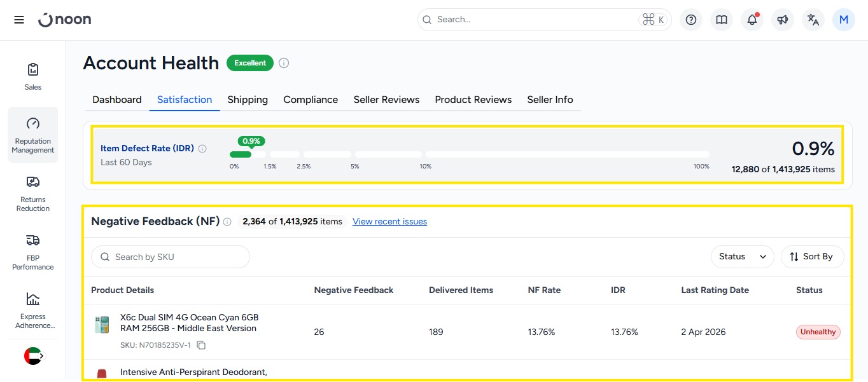
Task: Click info icon next to Account Health
Action: pyautogui.click(x=284, y=63)
